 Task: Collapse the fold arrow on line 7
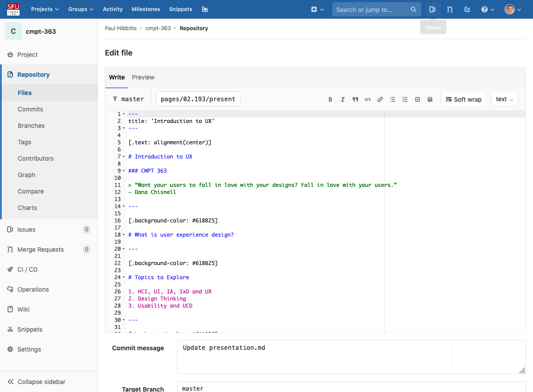(123, 157)
